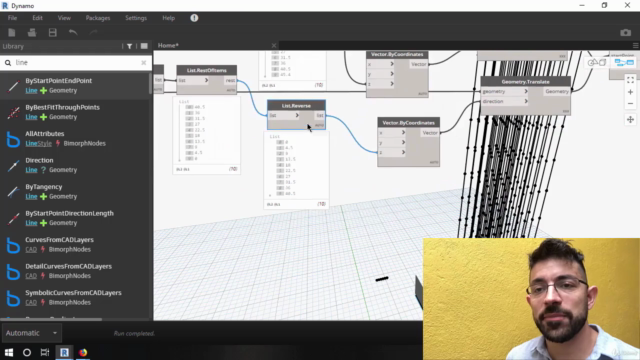Click the z input port of lower Vector.ByCoordinates
Screen dimensions: 640x360
pyautogui.click(x=392, y=152)
